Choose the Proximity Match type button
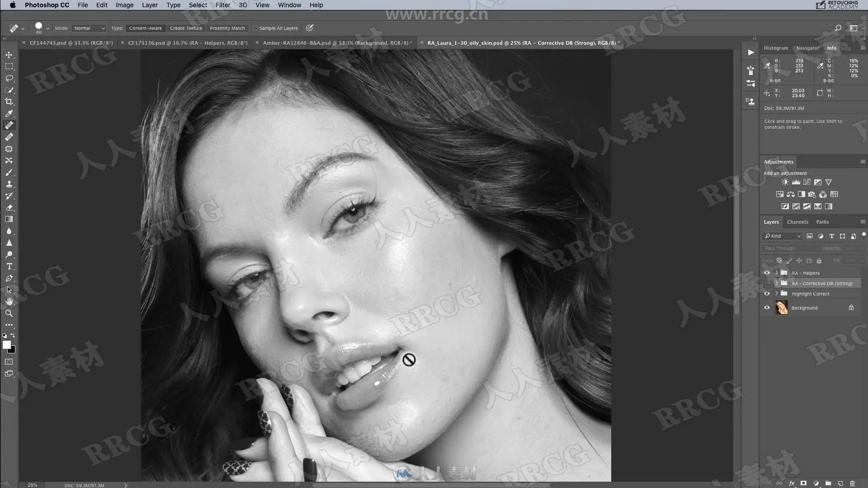The width and height of the screenshot is (868, 488). (x=227, y=28)
